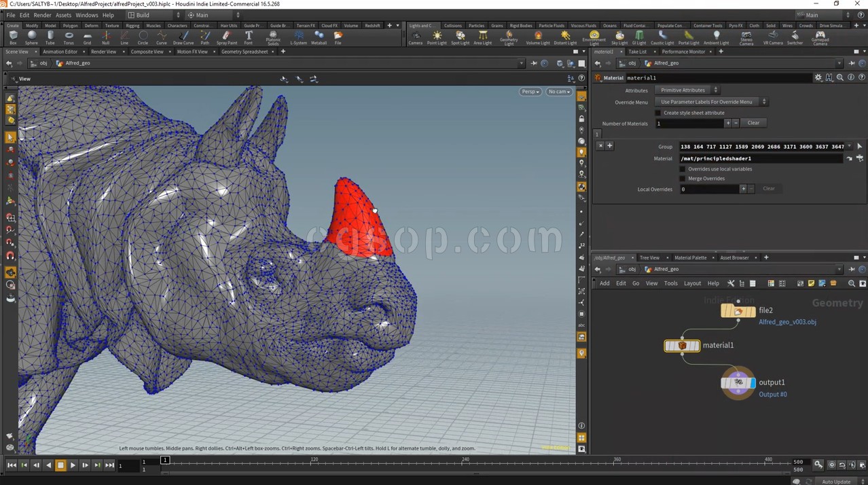868x485 pixels.
Task: Add local override with plus button
Action: pos(743,189)
